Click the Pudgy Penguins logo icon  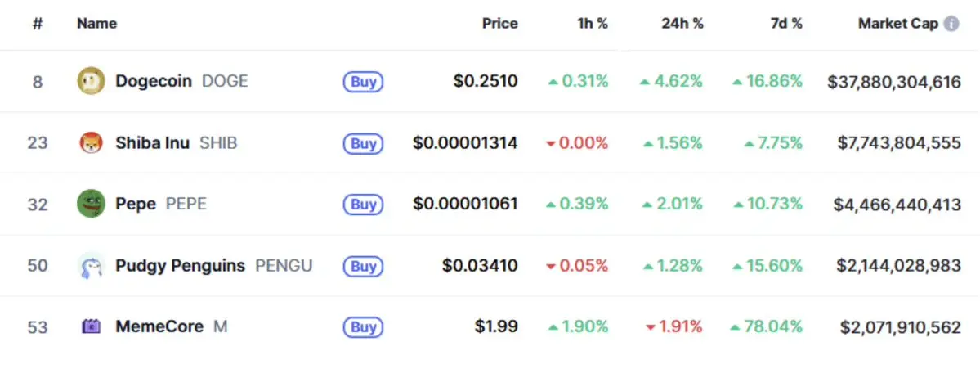coord(92,266)
